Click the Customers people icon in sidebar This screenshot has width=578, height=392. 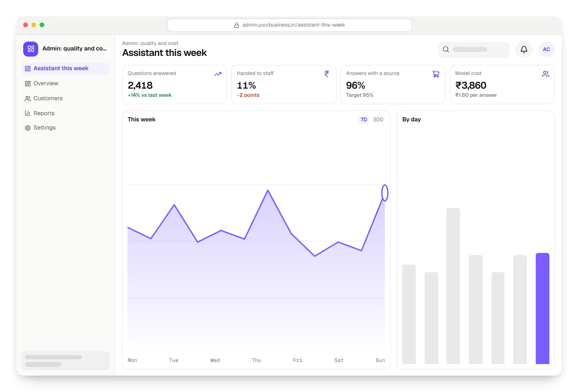pyautogui.click(x=28, y=99)
